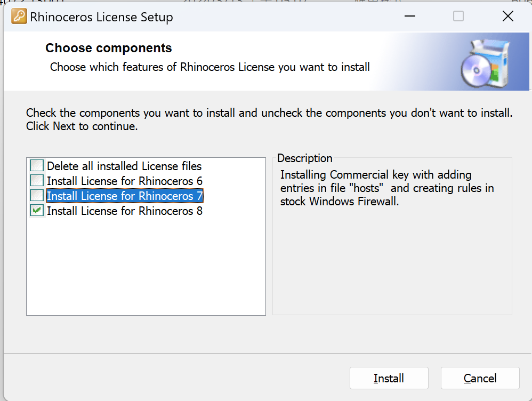Click the Description text about Commercial key

tap(386, 188)
